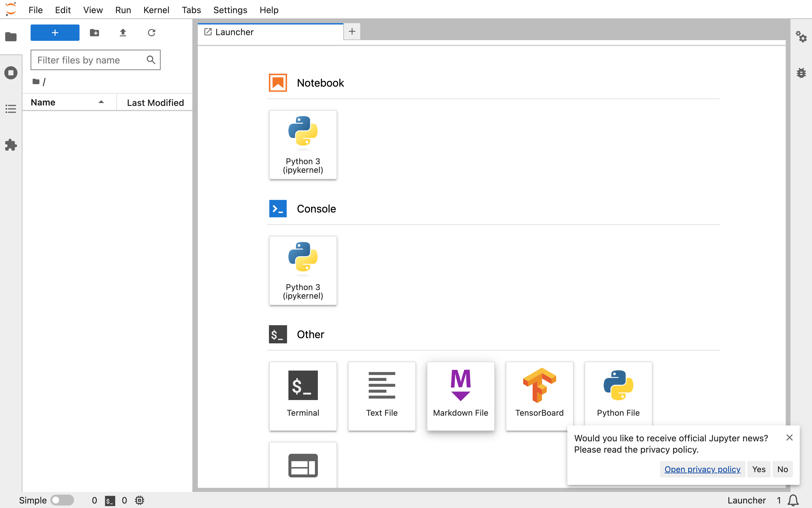Viewport: 812px width, 508px height.
Task: Click the Notebook section icon
Action: [x=278, y=83]
